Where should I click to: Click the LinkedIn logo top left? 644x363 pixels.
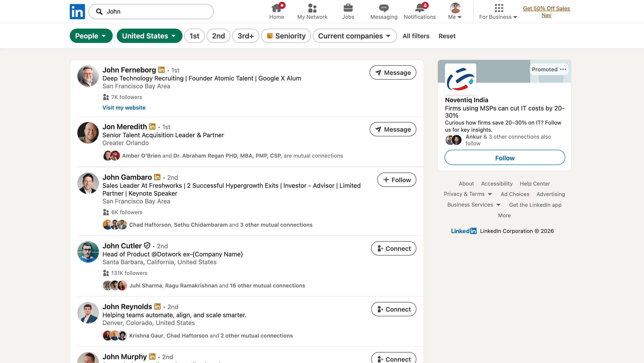77,11
